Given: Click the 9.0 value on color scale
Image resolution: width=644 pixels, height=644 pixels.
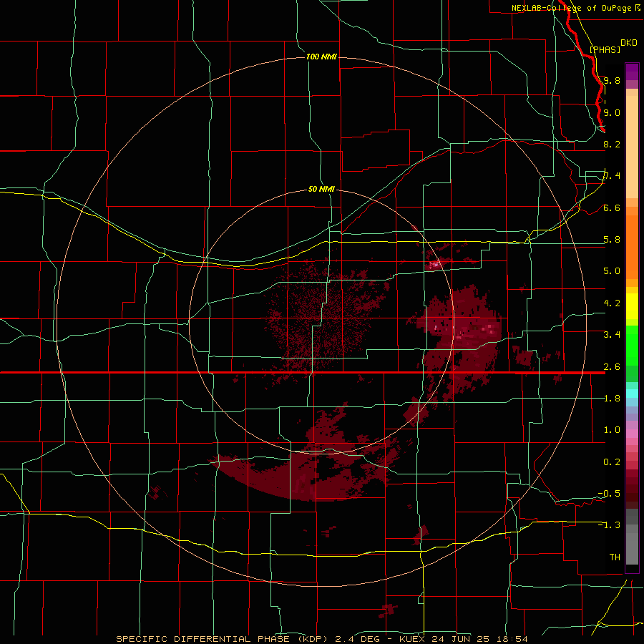Looking at the screenshot, I should click(612, 112).
